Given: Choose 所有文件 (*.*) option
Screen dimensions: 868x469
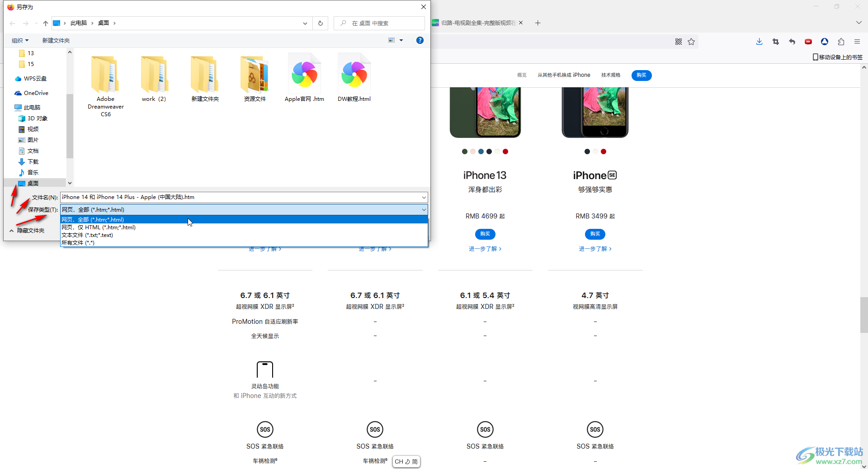Looking at the screenshot, I should click(x=244, y=242).
